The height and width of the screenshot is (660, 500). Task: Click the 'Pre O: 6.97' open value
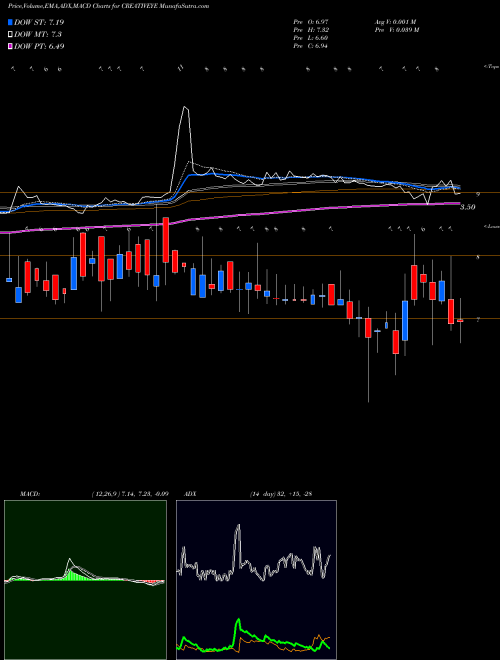(x=311, y=22)
